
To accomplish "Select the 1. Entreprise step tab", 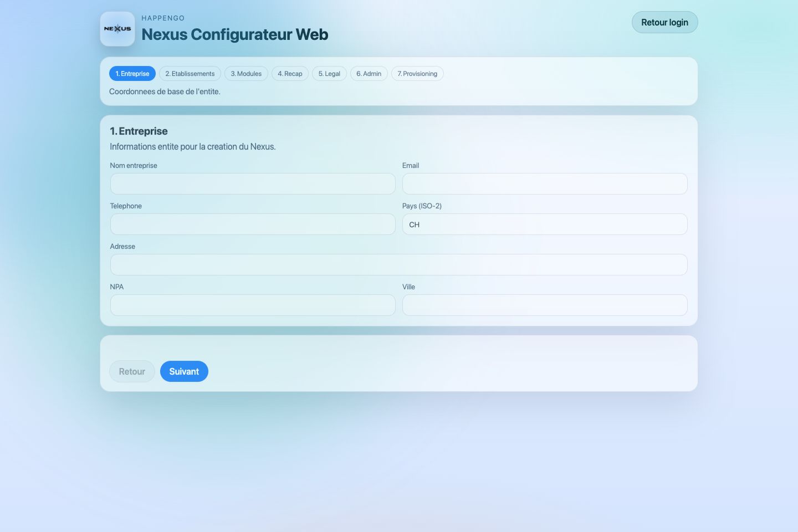I will pos(132,74).
